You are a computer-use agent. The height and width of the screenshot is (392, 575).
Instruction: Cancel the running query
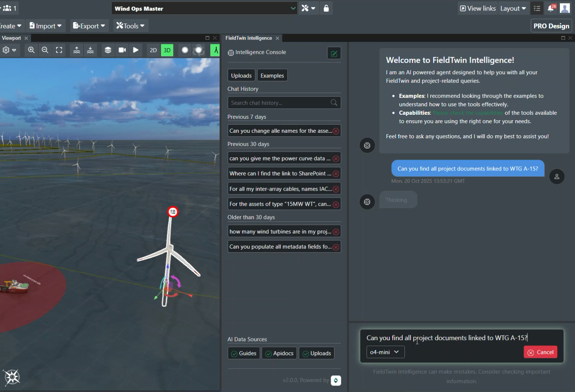tap(540, 352)
